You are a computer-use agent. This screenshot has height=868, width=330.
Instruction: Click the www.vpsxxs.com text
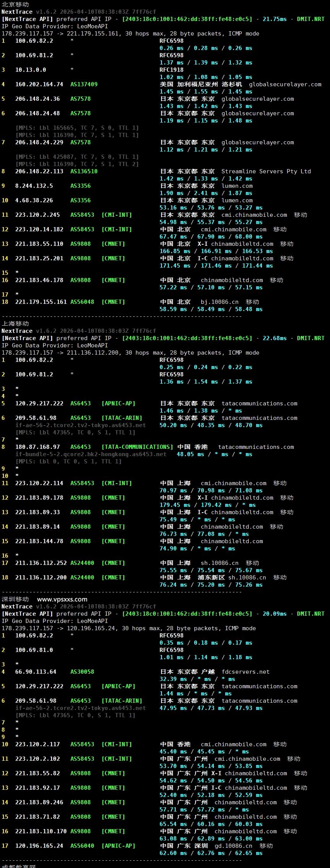pos(62,599)
